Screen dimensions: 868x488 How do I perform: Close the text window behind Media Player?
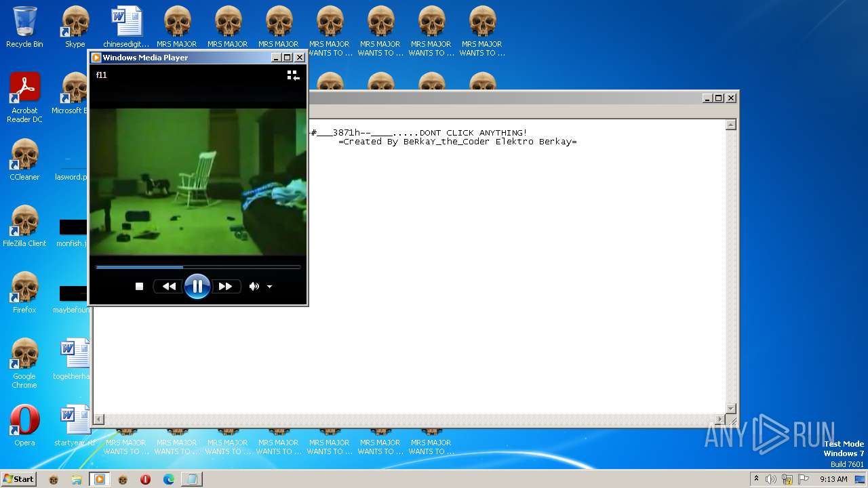pyautogui.click(x=731, y=98)
